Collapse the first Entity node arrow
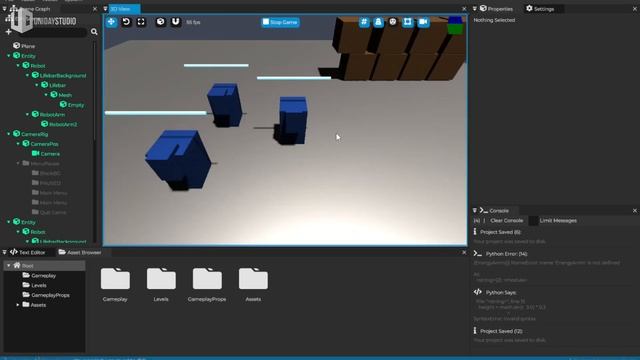Screen dimensions: 640x360 tap(9, 56)
